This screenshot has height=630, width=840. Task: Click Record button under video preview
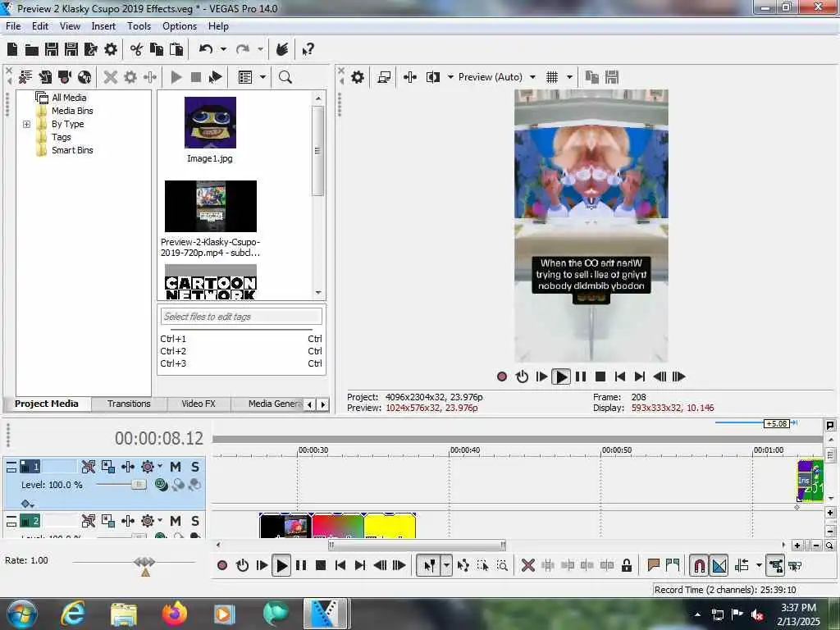502,377
